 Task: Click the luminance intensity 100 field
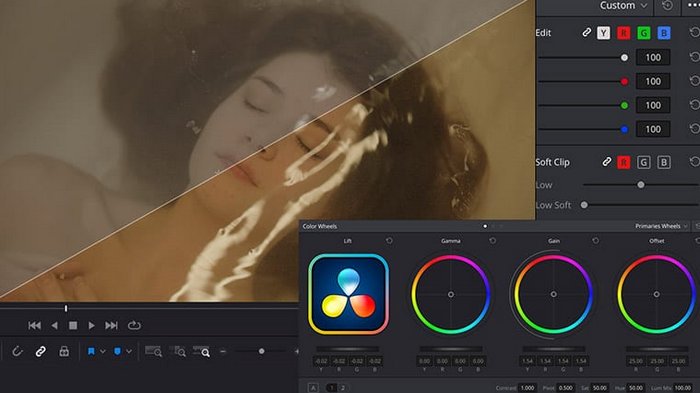pyautogui.click(x=653, y=58)
